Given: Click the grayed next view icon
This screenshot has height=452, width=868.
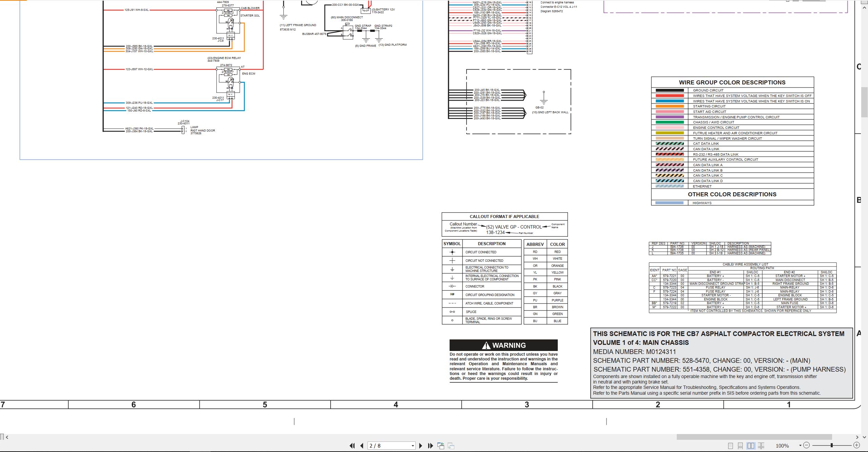Looking at the screenshot, I should (451, 446).
